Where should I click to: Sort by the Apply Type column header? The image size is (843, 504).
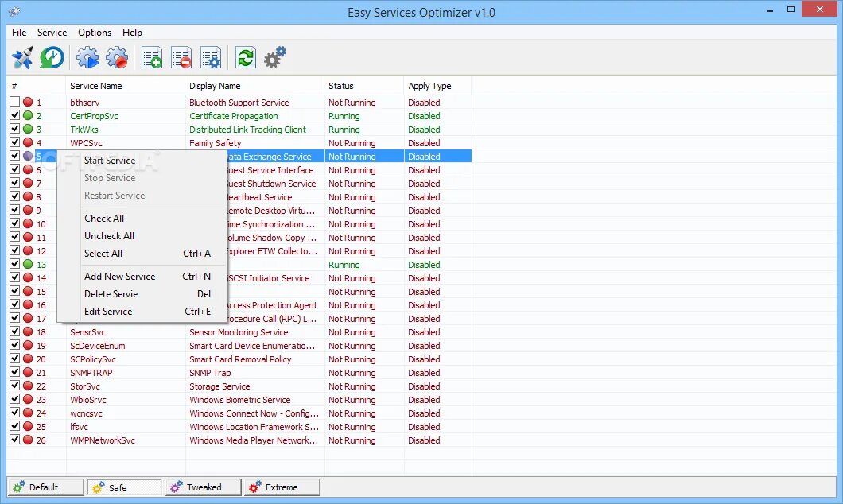click(x=437, y=85)
